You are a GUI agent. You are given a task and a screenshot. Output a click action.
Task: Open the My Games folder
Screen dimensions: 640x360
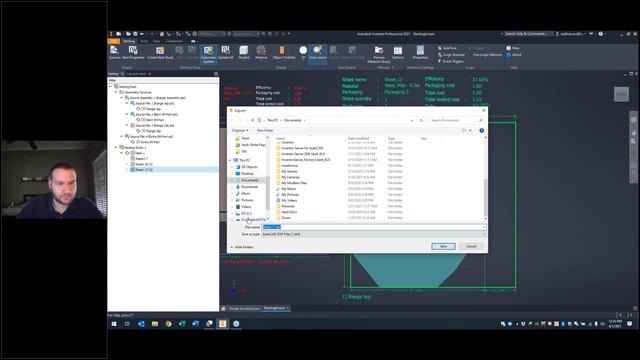289,171
